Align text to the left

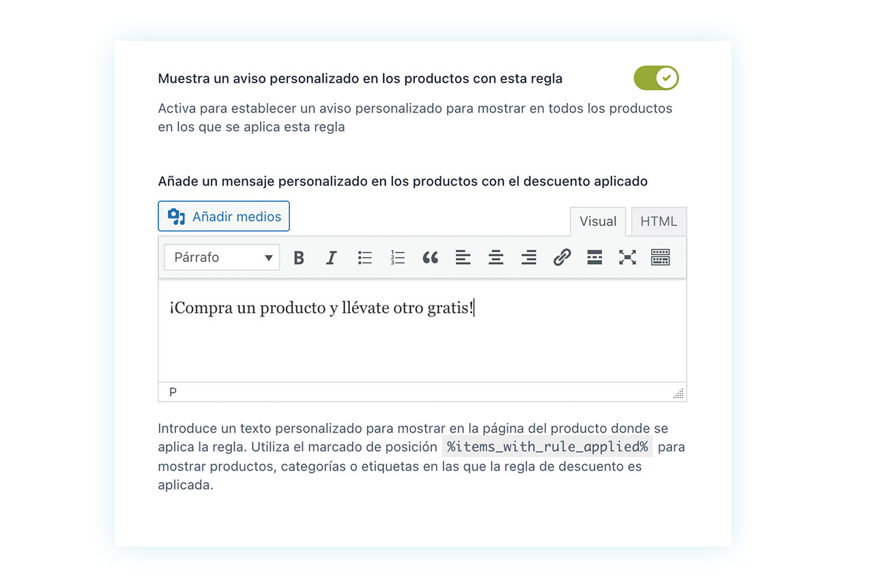point(463,258)
